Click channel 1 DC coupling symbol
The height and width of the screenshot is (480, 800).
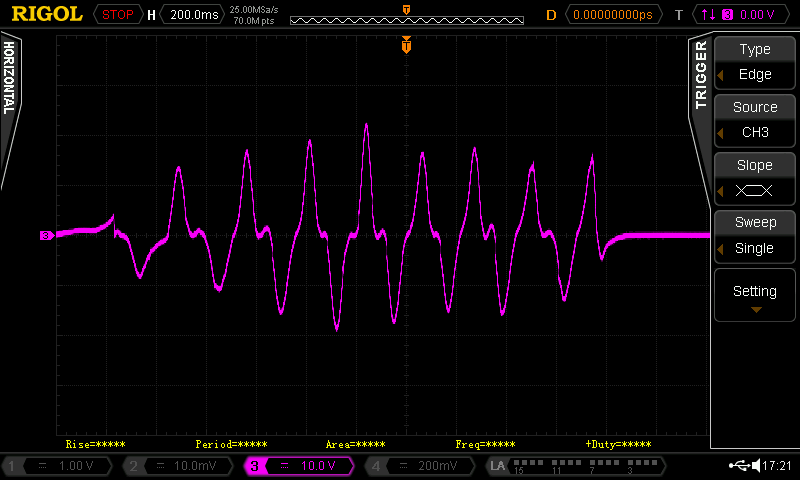click(43, 465)
